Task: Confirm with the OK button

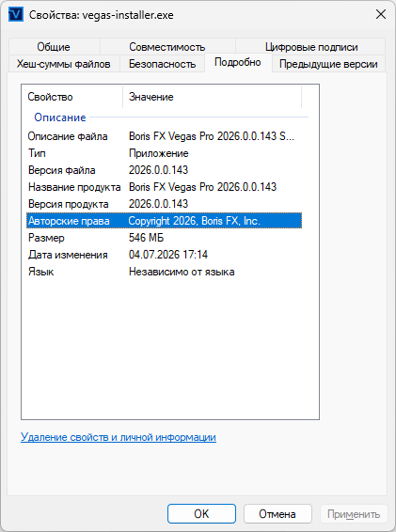Action: coord(201,514)
